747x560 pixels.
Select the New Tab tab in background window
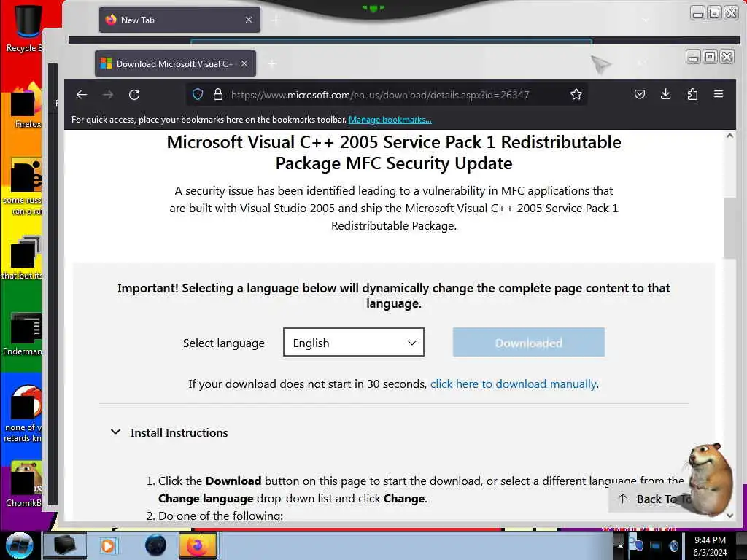coord(179,20)
